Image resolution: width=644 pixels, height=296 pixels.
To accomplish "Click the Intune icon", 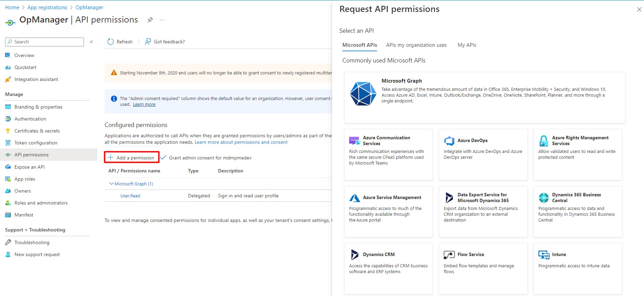I will [544, 255].
